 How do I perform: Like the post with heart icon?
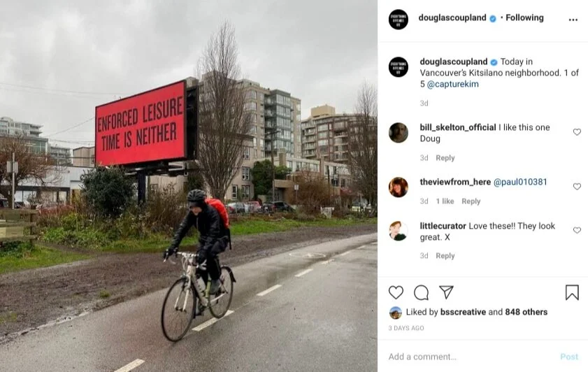tap(396, 292)
